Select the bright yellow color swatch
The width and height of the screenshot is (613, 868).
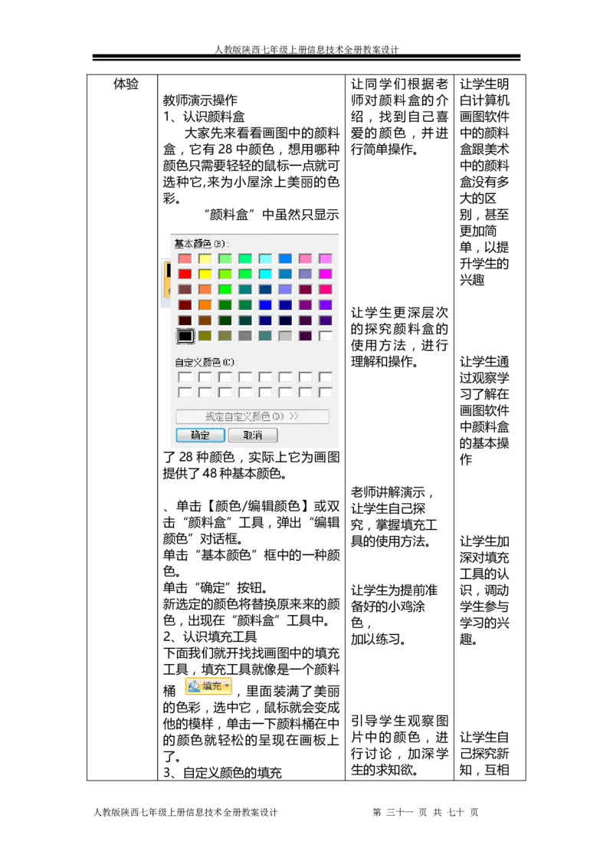[205, 274]
